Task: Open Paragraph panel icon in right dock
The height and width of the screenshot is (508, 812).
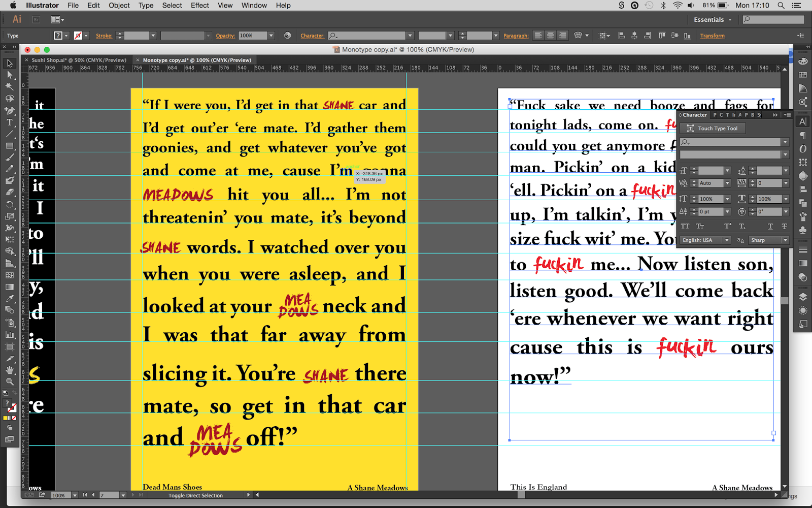Action: (803, 135)
